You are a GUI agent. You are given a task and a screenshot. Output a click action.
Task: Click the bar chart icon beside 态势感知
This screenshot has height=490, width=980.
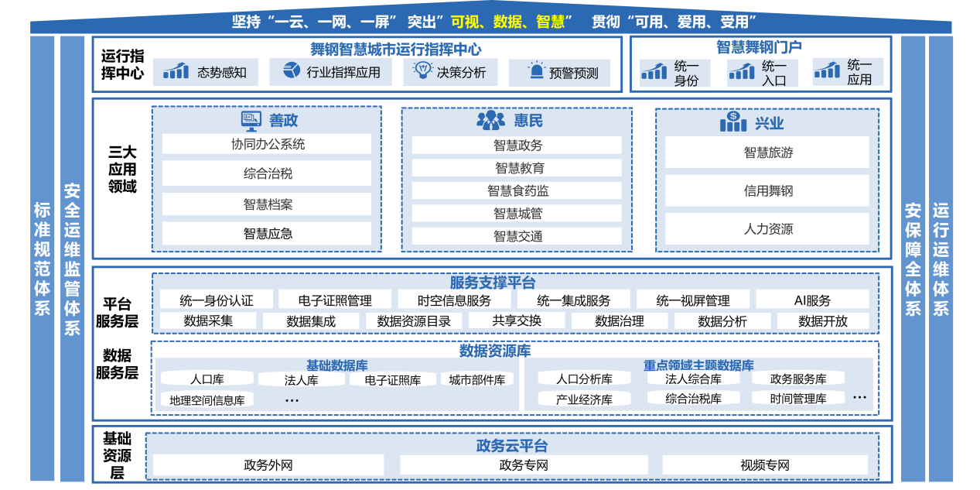[x=176, y=71]
